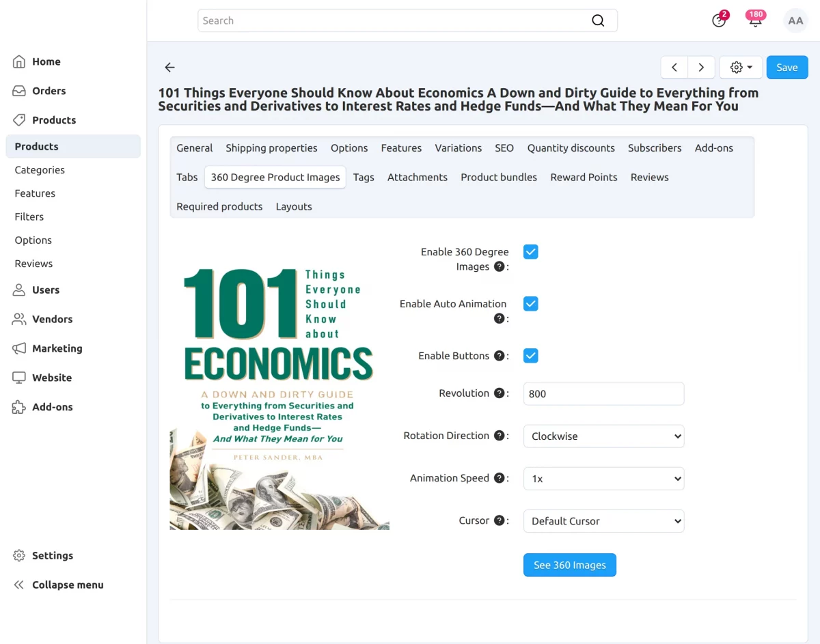Screen dimensions: 820x644
Task: Click the Save button
Action: point(787,68)
